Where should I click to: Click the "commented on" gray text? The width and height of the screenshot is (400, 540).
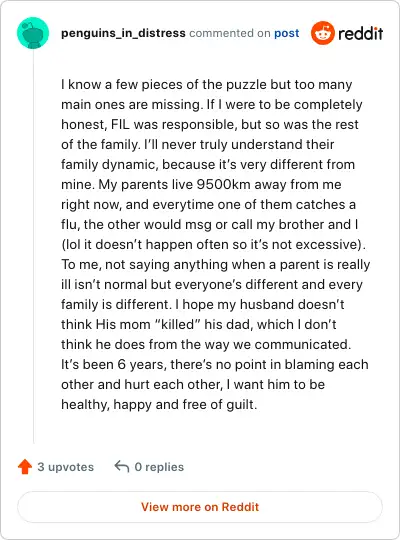pos(230,33)
